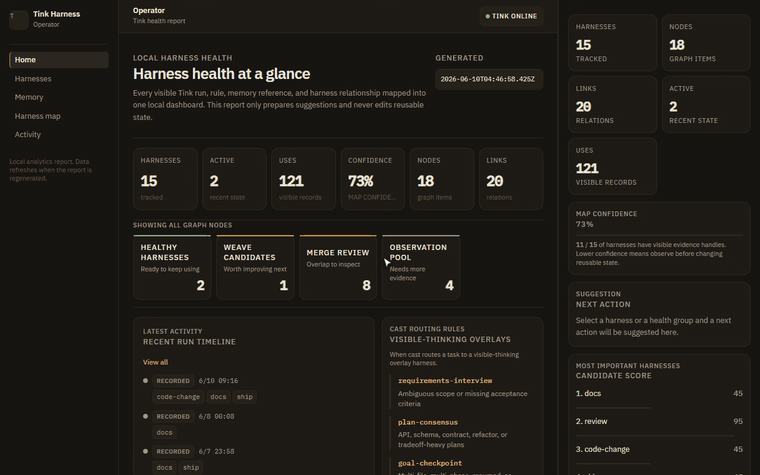Screen dimensions: 760x475
Task: Open the Memory section
Action: tap(59, 97)
